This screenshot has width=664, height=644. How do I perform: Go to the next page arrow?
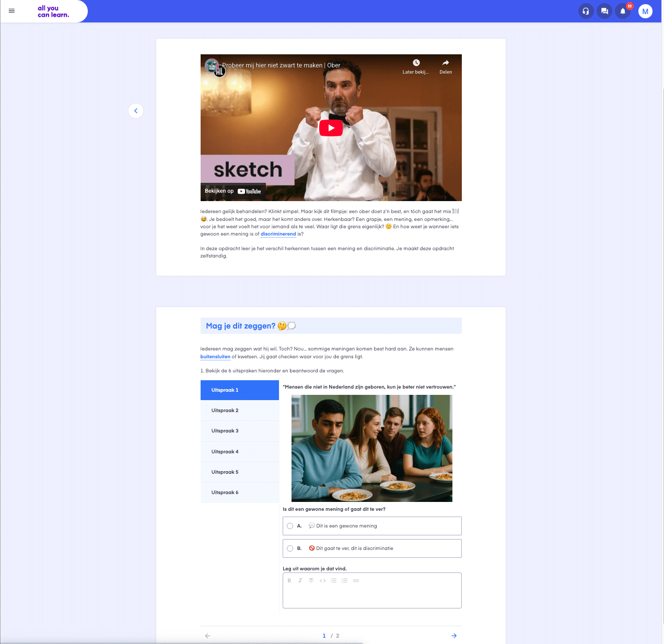click(454, 636)
